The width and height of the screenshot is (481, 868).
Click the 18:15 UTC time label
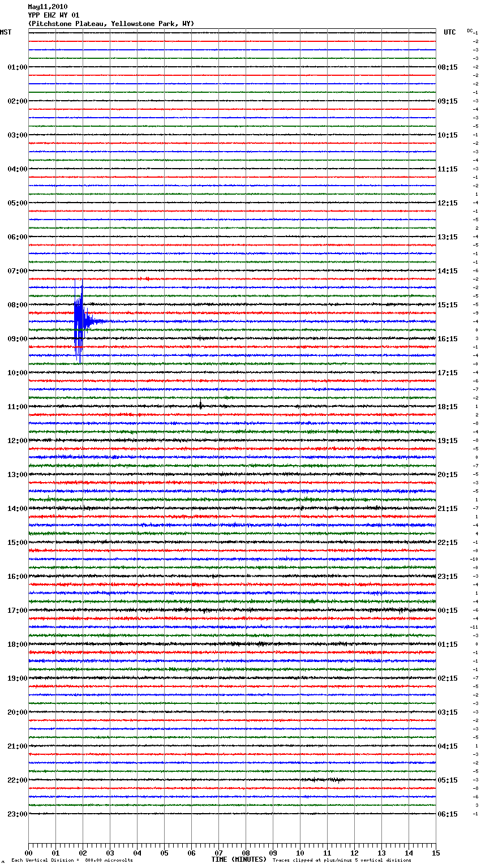pyautogui.click(x=448, y=407)
